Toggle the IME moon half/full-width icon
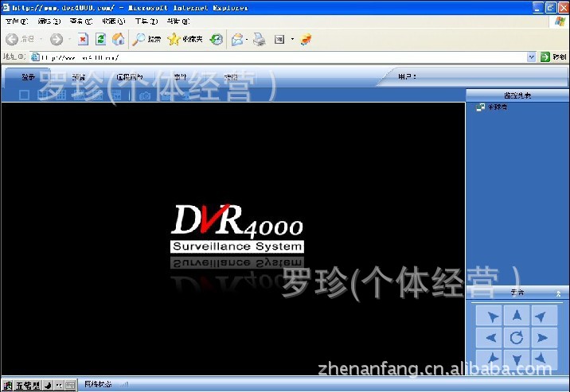The width and height of the screenshot is (570, 392). (49, 385)
